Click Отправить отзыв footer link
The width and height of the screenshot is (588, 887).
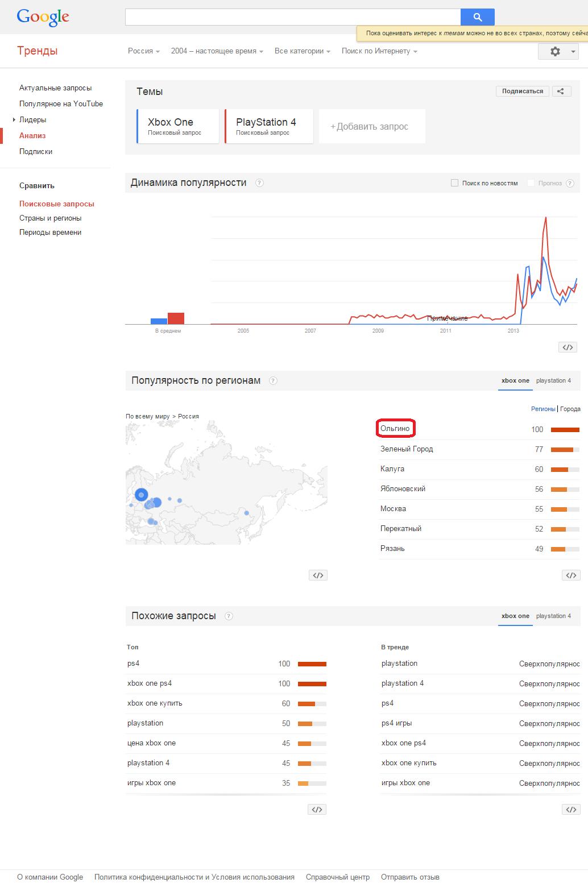click(410, 877)
